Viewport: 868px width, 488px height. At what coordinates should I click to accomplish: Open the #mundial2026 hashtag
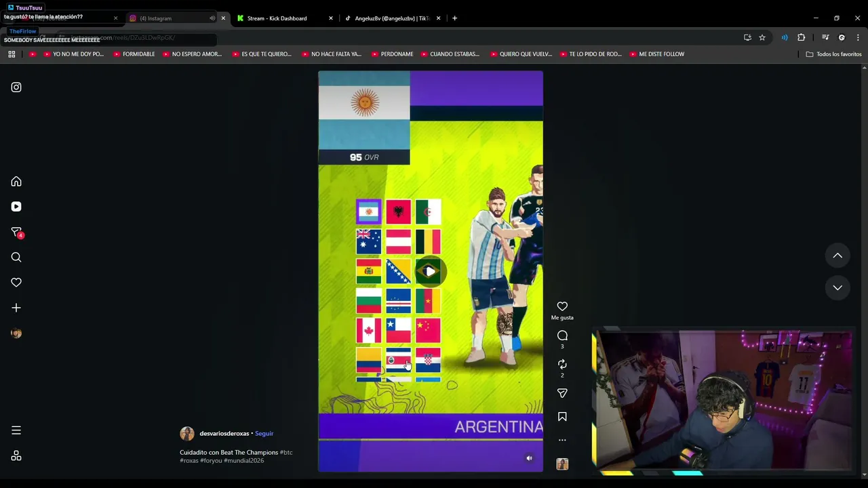click(244, 461)
